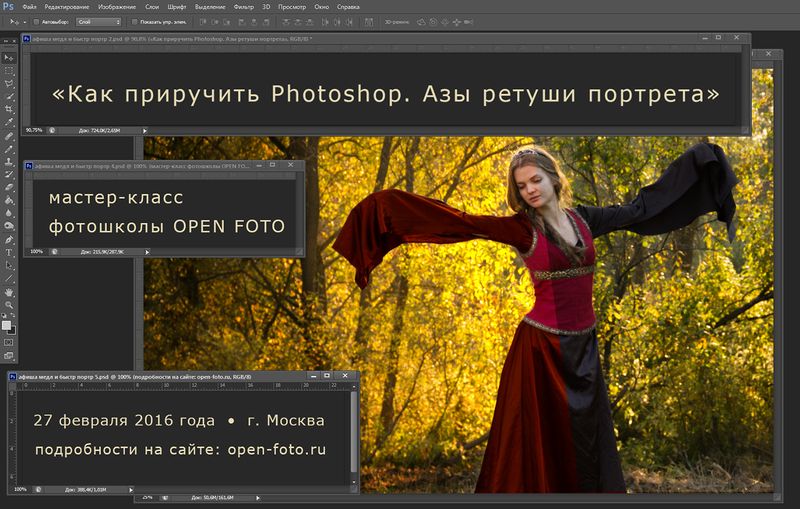Select the Eyedropper tool

point(9,122)
